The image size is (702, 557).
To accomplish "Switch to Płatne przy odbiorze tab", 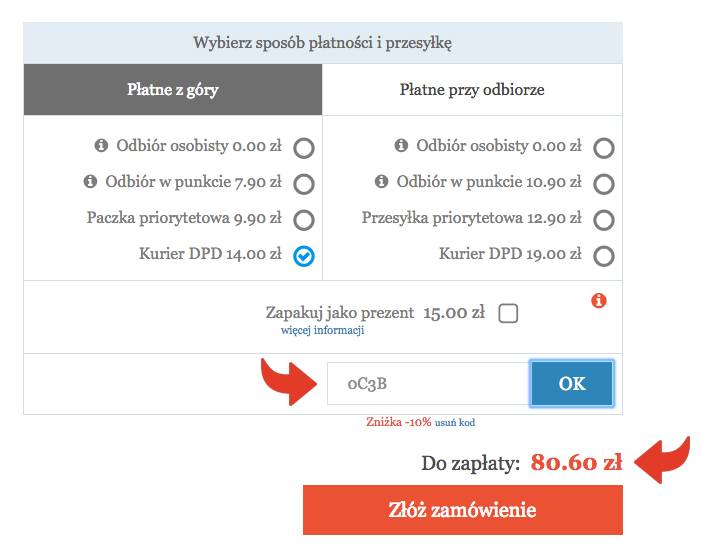I will (472, 90).
